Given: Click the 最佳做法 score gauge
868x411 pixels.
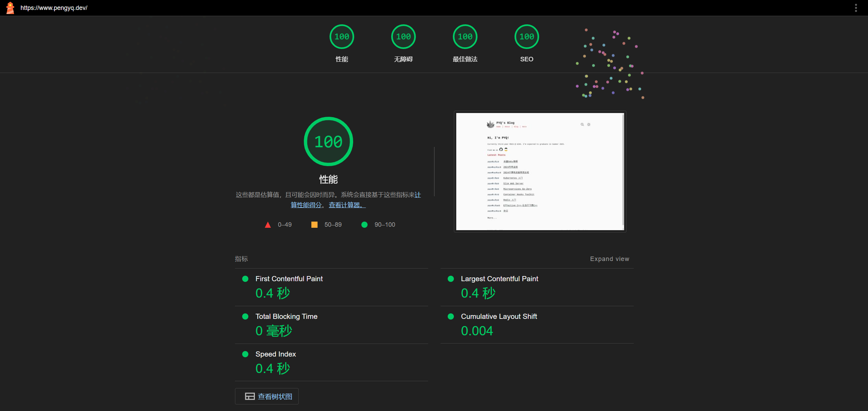Looking at the screenshot, I should point(465,37).
